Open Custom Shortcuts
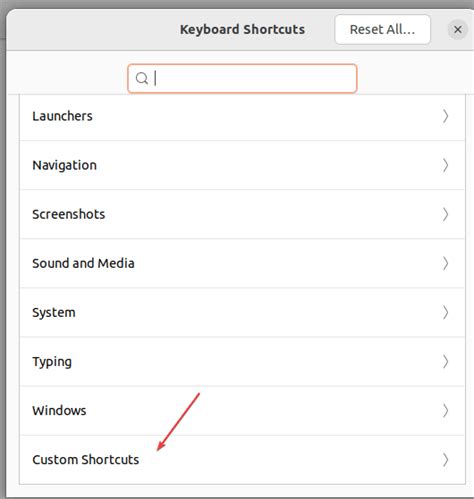The width and height of the screenshot is (474, 499). [x=242, y=460]
